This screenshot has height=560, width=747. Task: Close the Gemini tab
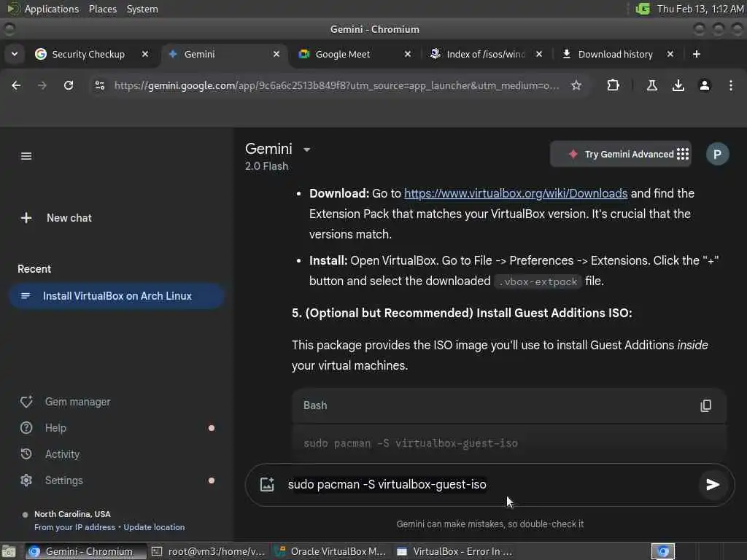click(276, 54)
